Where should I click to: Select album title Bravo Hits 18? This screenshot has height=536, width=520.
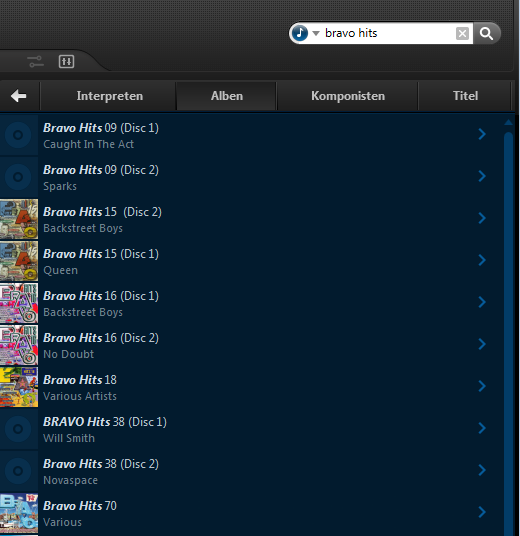[80, 380]
